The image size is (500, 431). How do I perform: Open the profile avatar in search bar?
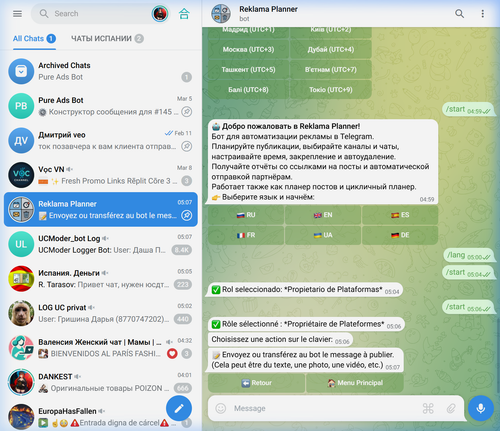tap(160, 14)
